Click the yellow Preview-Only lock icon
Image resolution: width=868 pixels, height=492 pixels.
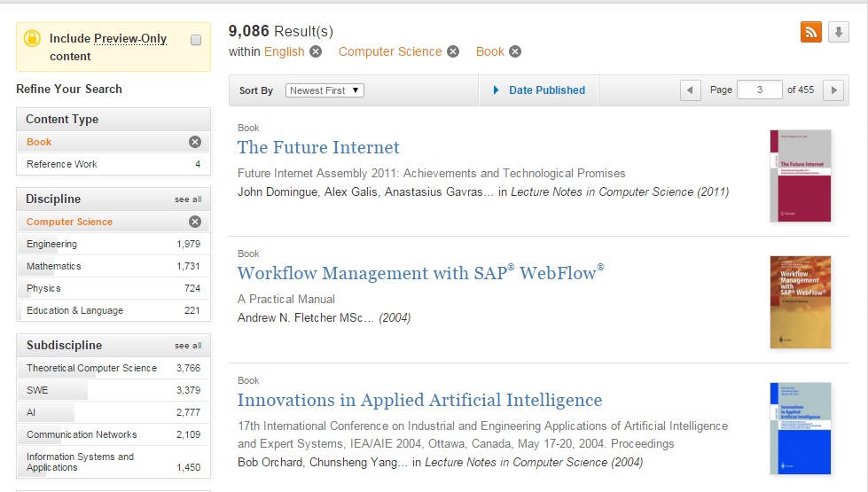pyautogui.click(x=32, y=38)
